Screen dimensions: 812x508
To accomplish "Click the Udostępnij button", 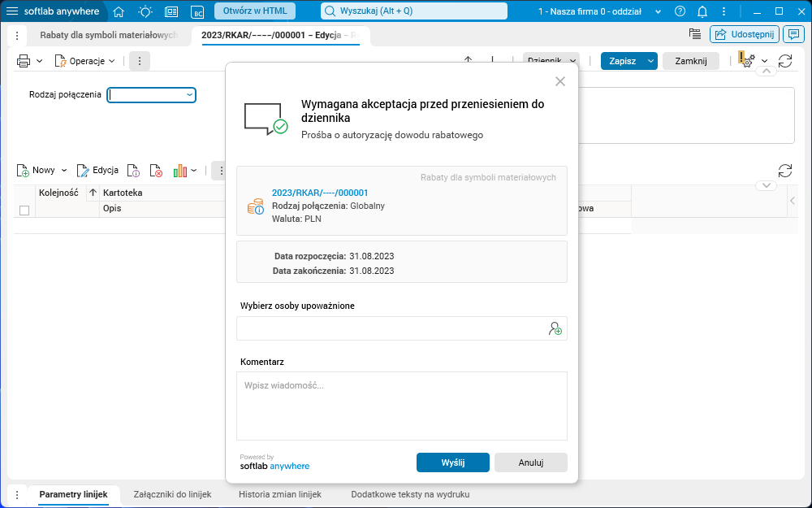I will [744, 34].
